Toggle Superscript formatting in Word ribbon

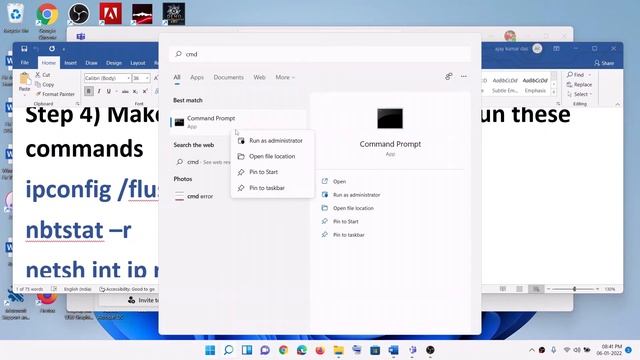145,91
